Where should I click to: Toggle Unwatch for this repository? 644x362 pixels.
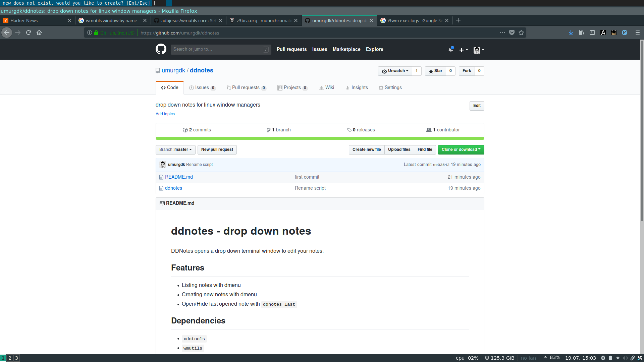pos(395,71)
